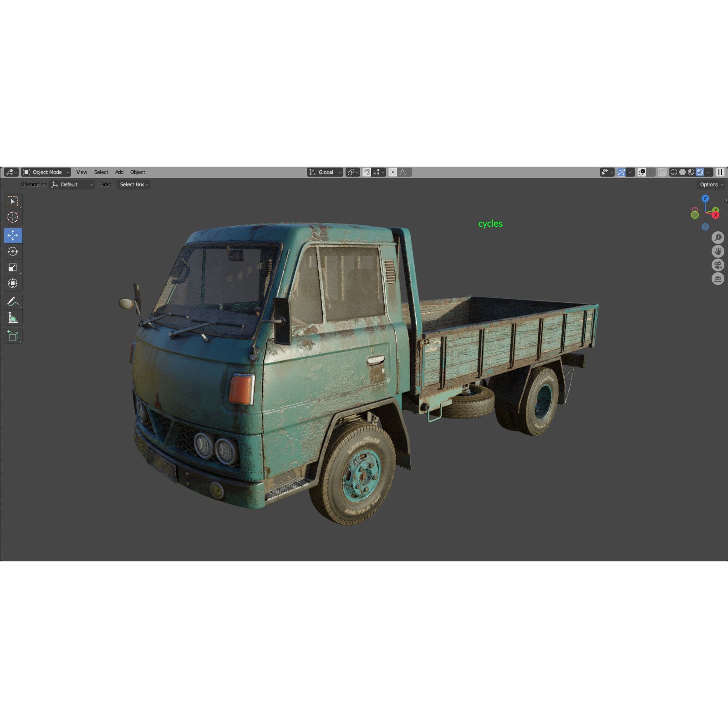Open the pivot point dropdown
The height and width of the screenshot is (728, 728).
353,172
